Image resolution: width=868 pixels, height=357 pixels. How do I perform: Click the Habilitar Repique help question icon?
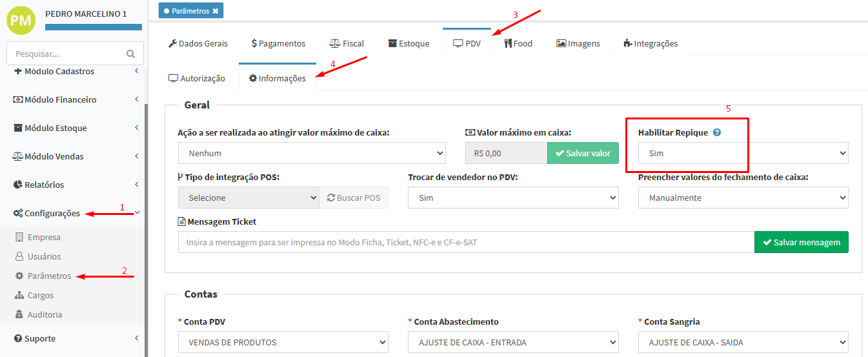click(717, 132)
